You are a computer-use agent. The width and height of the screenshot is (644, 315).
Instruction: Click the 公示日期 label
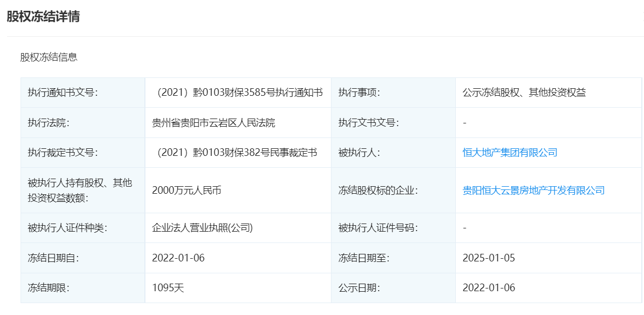coord(360,287)
